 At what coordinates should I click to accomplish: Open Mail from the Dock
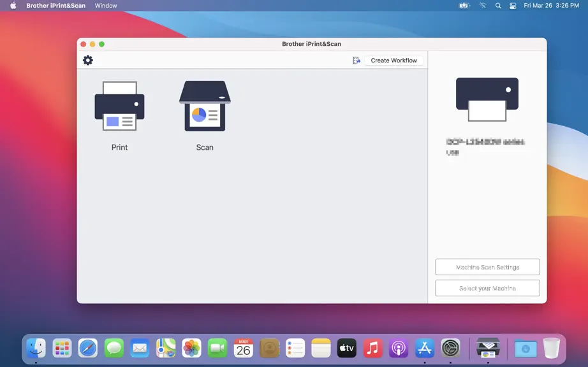pyautogui.click(x=140, y=349)
